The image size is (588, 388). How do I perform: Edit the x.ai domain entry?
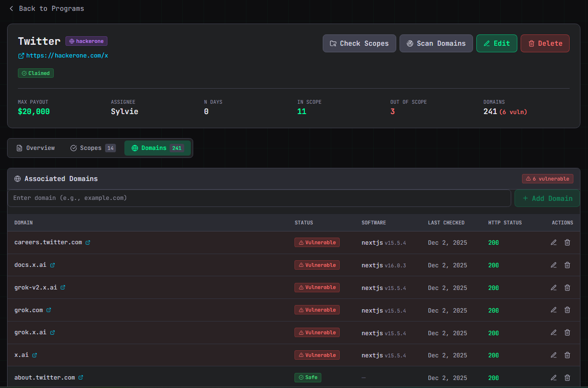554,355
